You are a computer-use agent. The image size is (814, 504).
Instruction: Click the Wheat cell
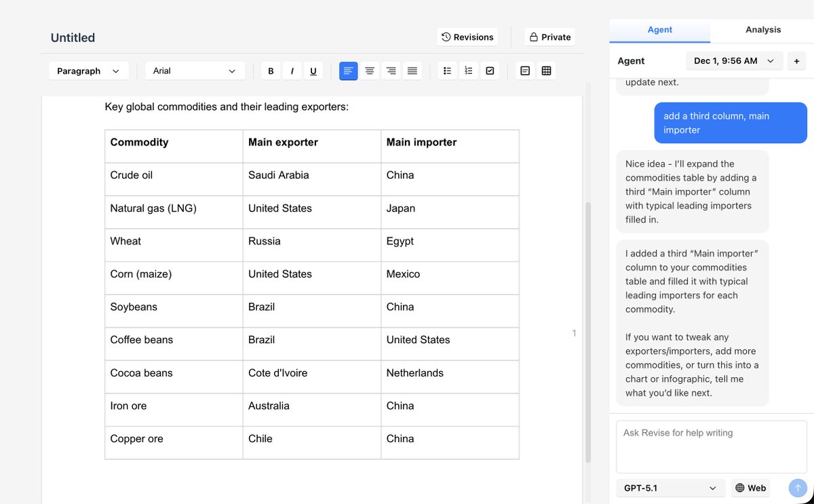click(174, 245)
